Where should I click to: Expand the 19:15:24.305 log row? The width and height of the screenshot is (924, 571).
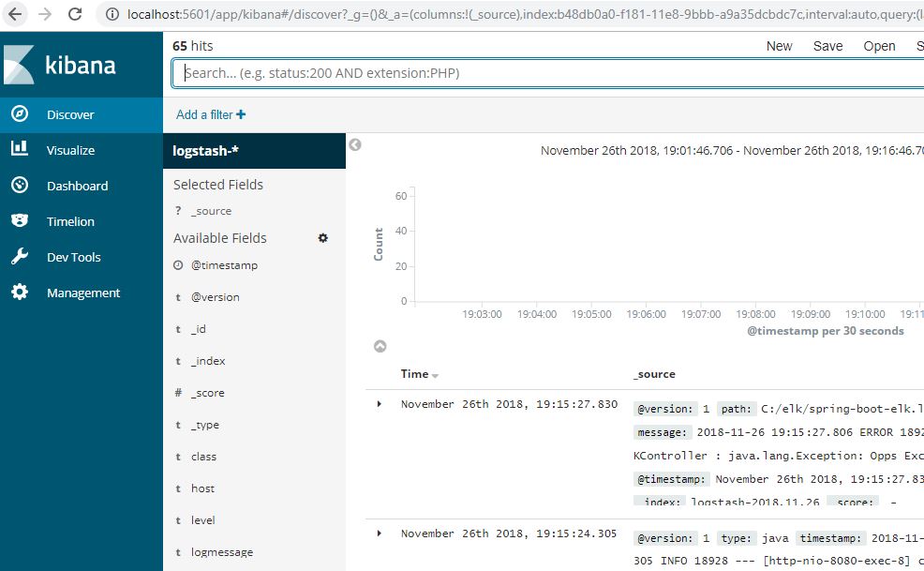(x=379, y=533)
